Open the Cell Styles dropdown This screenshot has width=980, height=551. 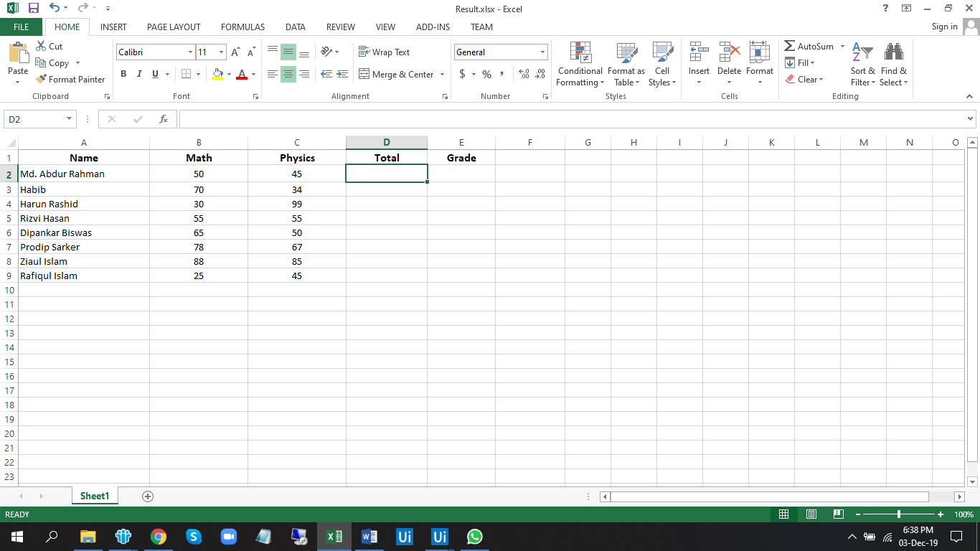click(662, 64)
